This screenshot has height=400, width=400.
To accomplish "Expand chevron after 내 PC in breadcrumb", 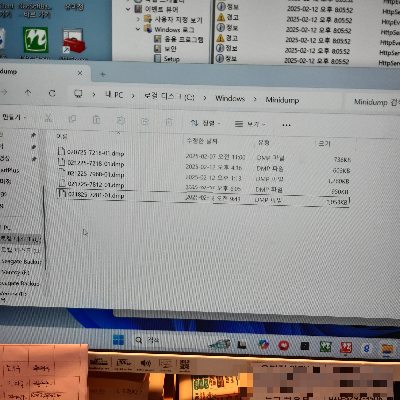I will [x=133, y=96].
